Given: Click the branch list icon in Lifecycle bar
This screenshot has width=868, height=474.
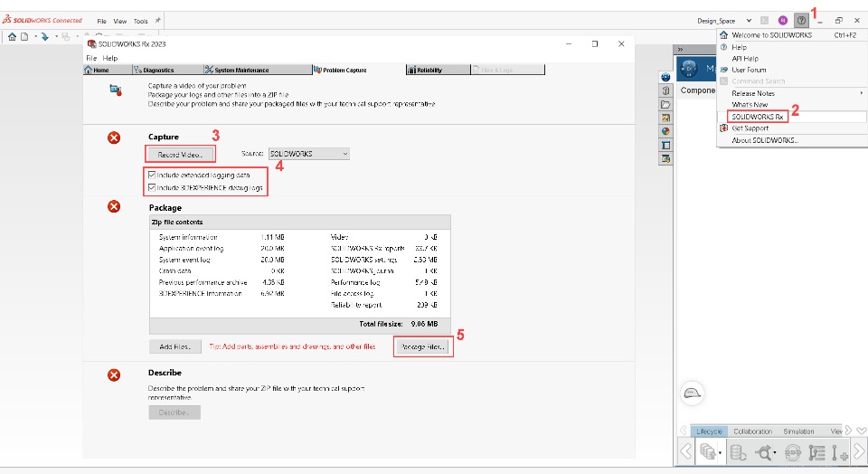Looking at the screenshot, I should coord(816,452).
